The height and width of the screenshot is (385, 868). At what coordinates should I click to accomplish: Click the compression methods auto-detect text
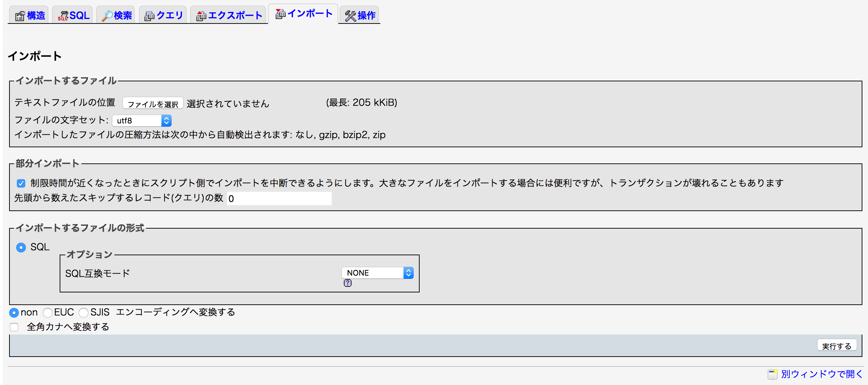point(200,135)
